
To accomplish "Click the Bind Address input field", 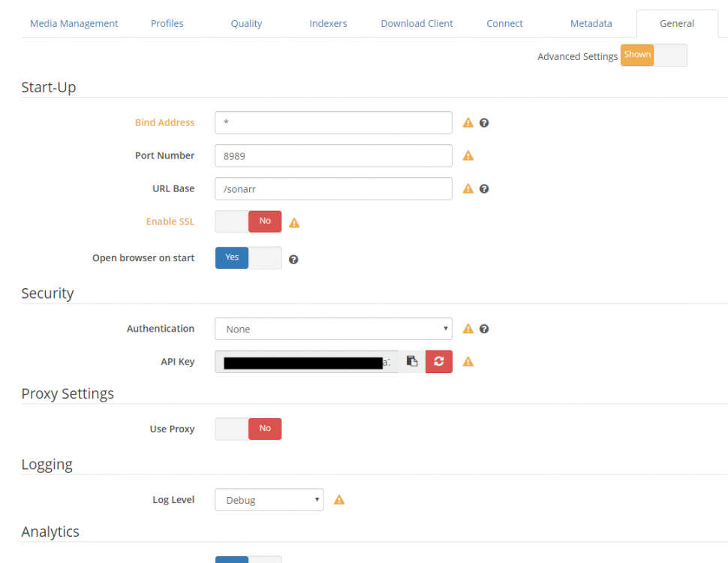I will (333, 122).
